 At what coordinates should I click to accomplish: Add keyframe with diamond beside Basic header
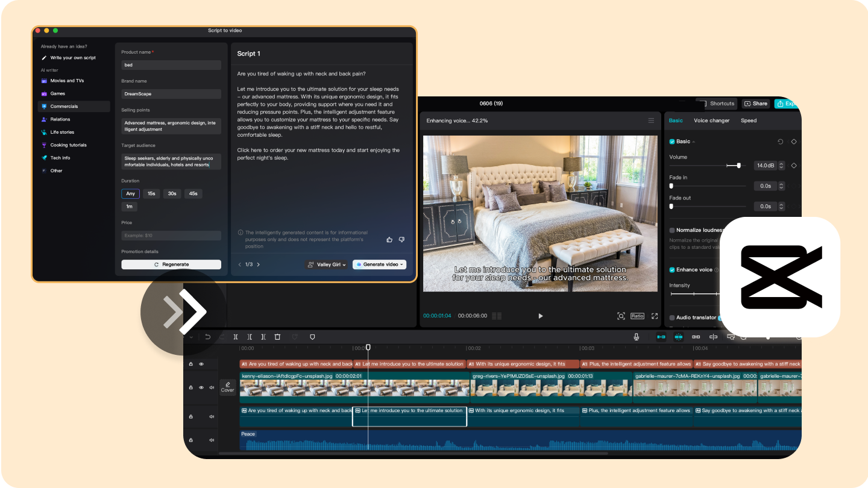pos(794,142)
